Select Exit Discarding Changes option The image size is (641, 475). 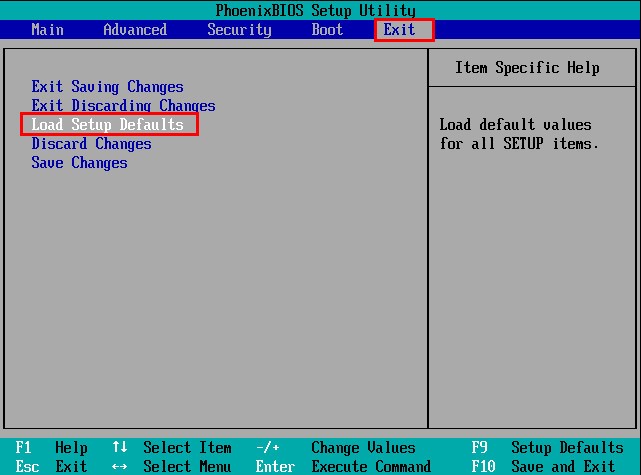tap(123, 106)
